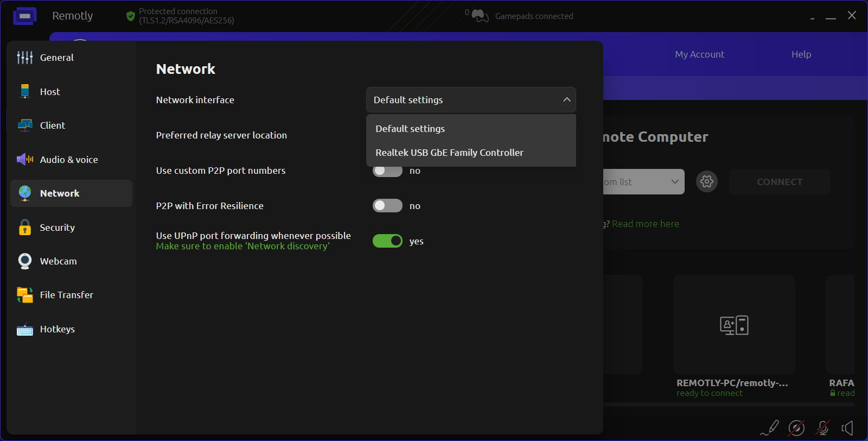Choose Realtek USB GbE Family Controller
Image resolution: width=868 pixels, height=441 pixels.
pyautogui.click(x=449, y=153)
